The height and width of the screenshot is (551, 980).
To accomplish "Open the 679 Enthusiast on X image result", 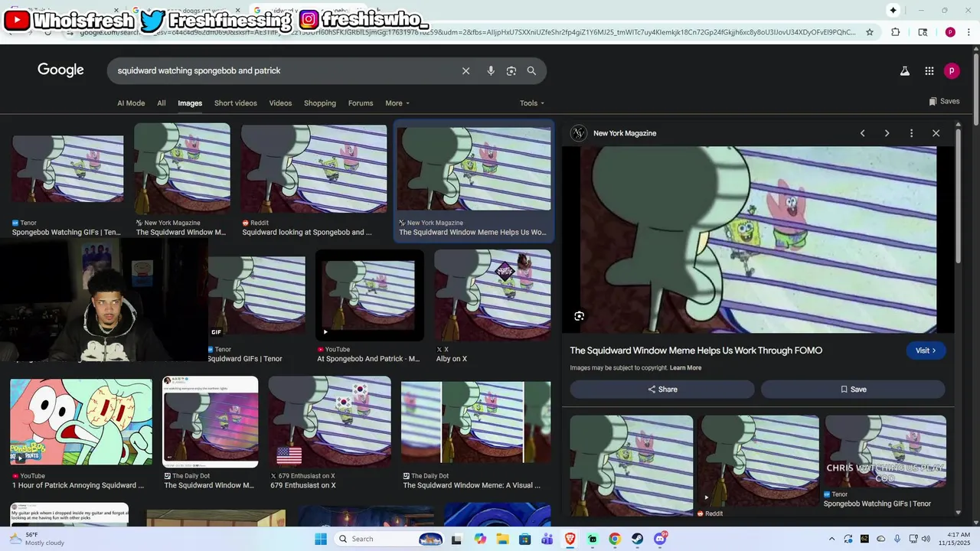I will [x=329, y=422].
